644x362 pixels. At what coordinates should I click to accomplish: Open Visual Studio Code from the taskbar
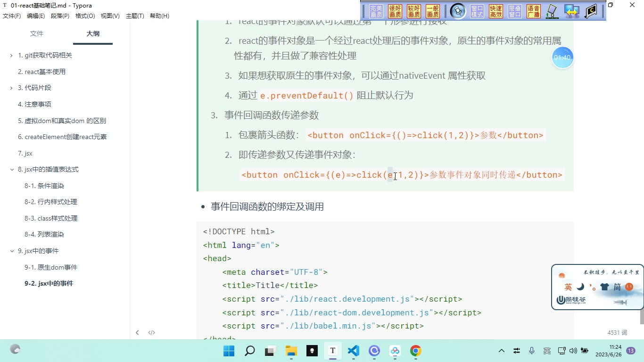tap(353, 351)
